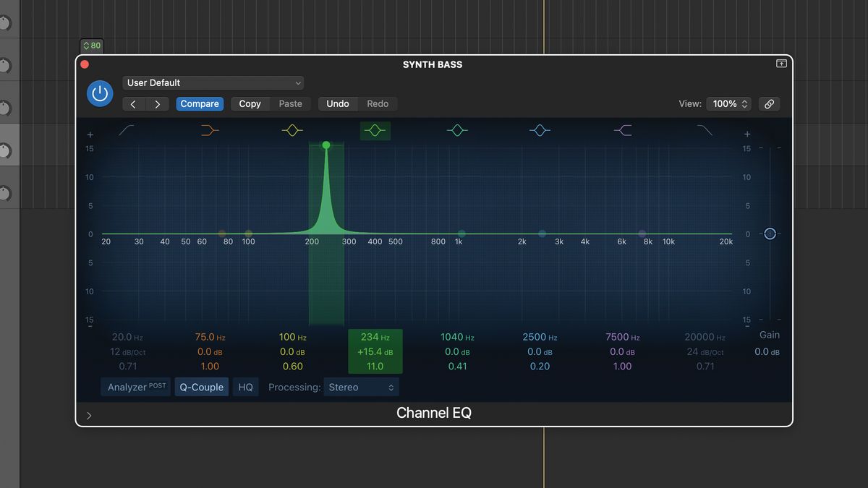Select the teal 1040 Hz peak band icon
868x488 pixels.
(x=458, y=130)
